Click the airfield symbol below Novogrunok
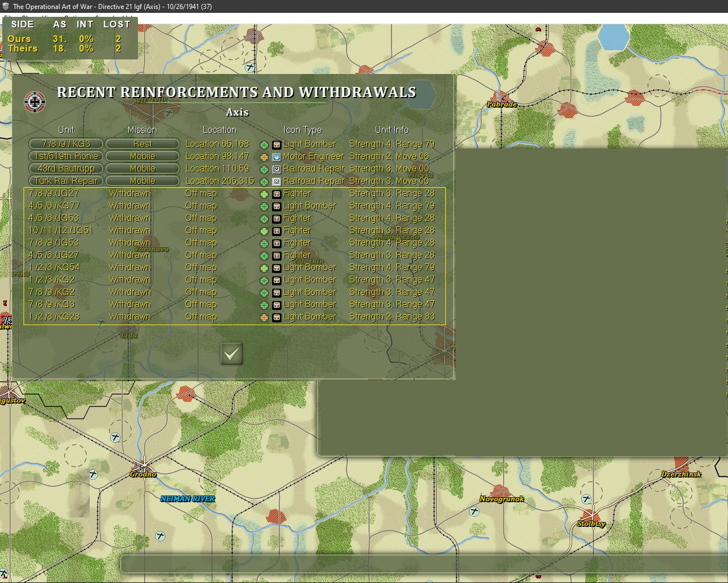The width and height of the screenshot is (728, 583). coord(474,511)
